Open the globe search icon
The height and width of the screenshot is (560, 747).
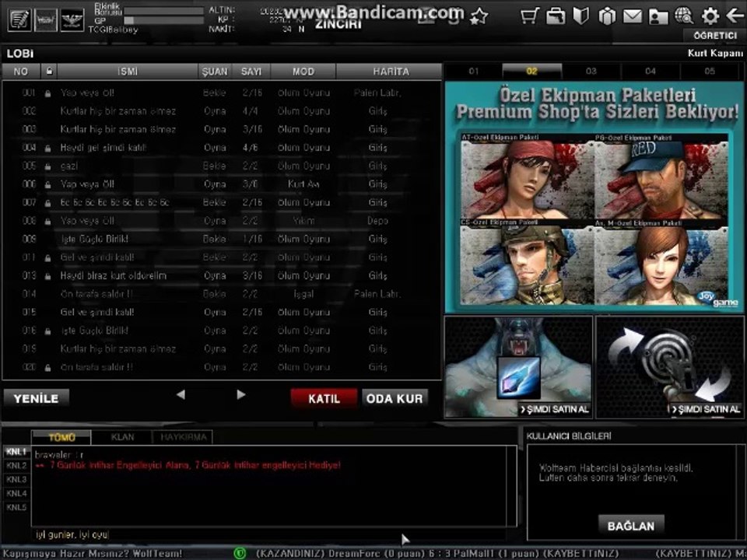684,16
